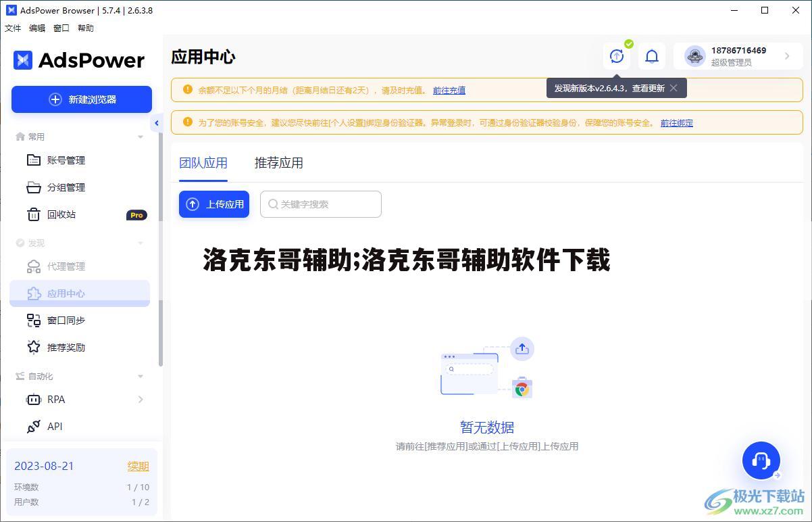Expand the account profile chevron
The width and height of the screenshot is (812, 522).
click(x=787, y=56)
